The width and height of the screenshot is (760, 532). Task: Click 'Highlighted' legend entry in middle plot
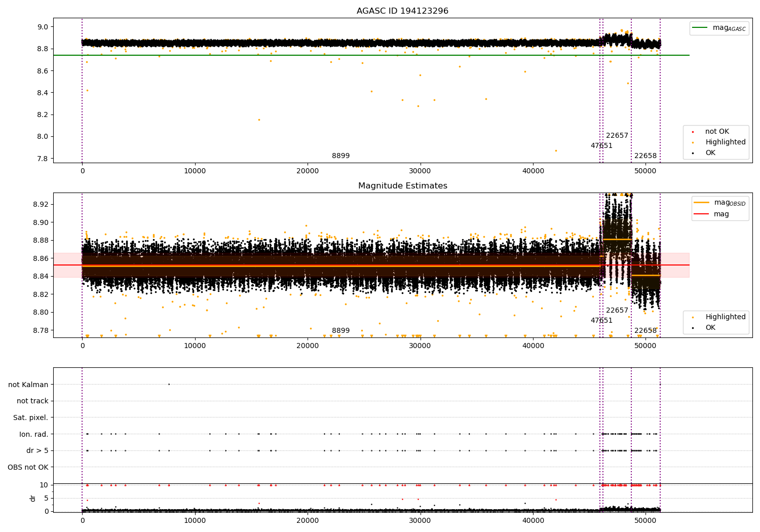(719, 317)
